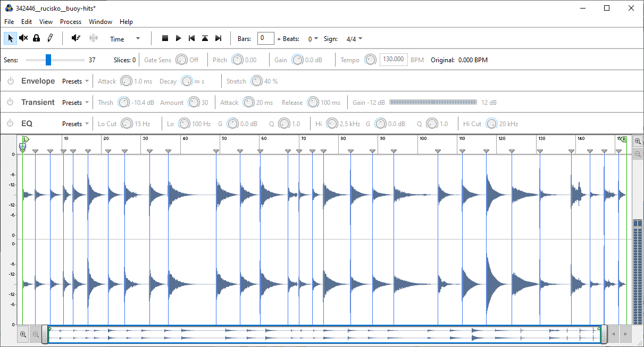Viewport: 644px width, 347px height.
Task: Enable the Transient section
Action: pos(10,103)
